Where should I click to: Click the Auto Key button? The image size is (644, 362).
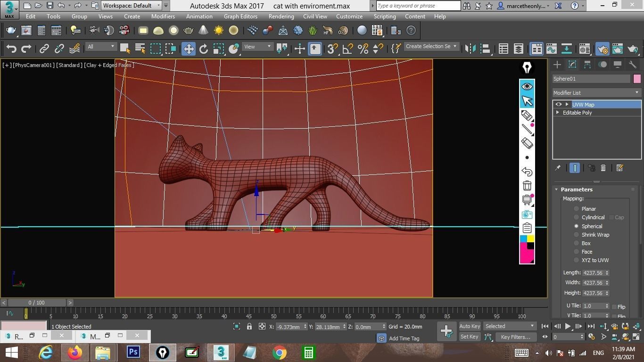[470, 326]
